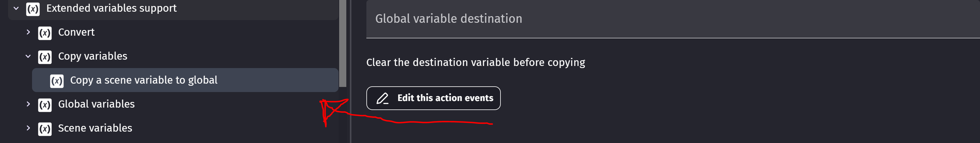
Task: Select the Convert tree item label
Action: pyautogui.click(x=76, y=32)
